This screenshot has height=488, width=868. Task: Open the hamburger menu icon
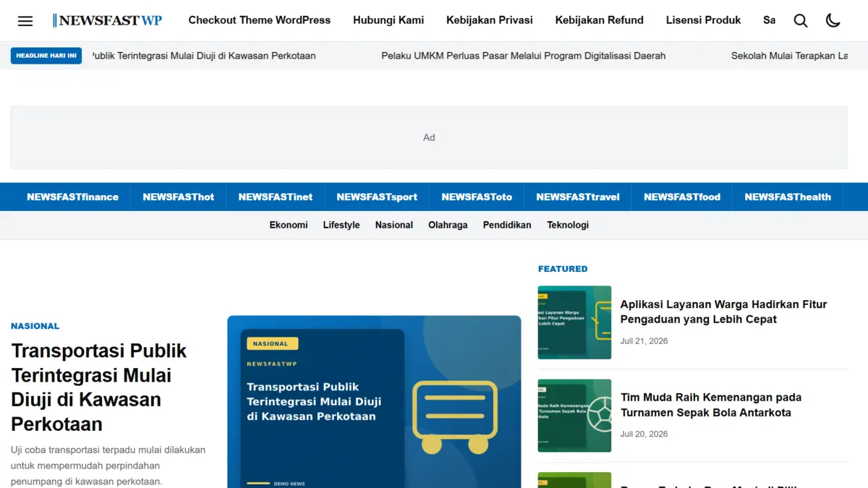click(x=25, y=21)
